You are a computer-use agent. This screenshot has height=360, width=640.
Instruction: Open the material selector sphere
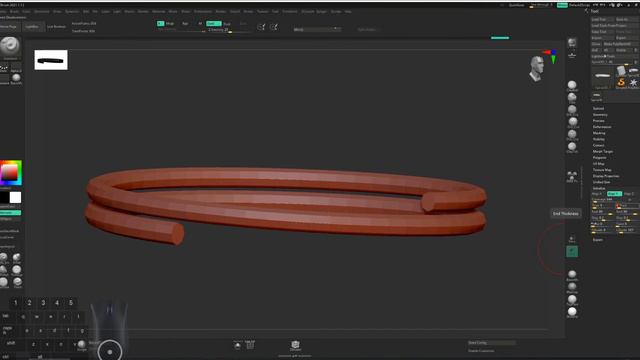pos(16,79)
